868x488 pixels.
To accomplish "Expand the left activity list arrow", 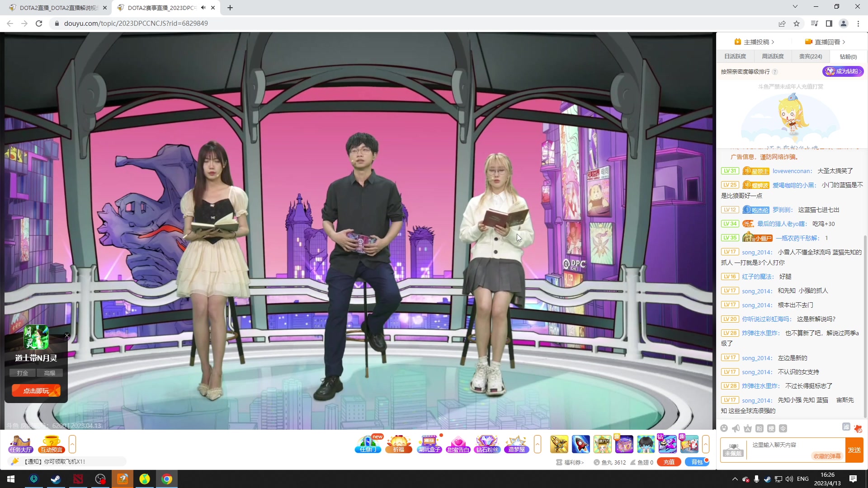I will [72, 444].
